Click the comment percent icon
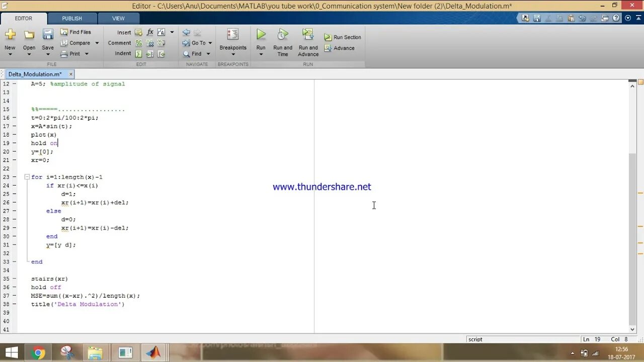This screenshot has width=644, height=362. pyautogui.click(x=138, y=43)
